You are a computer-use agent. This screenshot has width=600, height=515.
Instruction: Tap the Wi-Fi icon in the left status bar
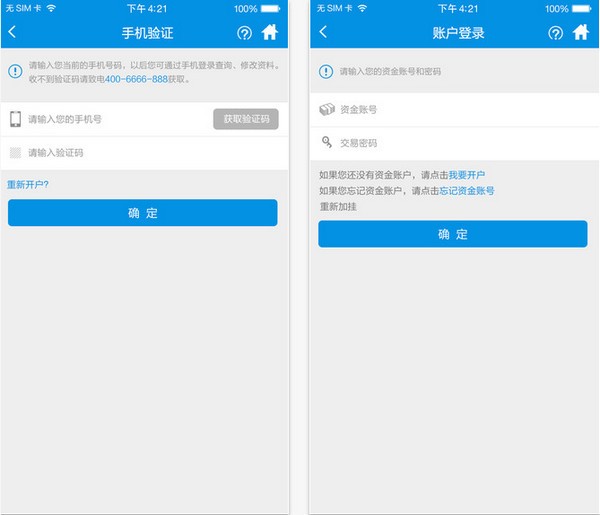pyautogui.click(x=51, y=8)
